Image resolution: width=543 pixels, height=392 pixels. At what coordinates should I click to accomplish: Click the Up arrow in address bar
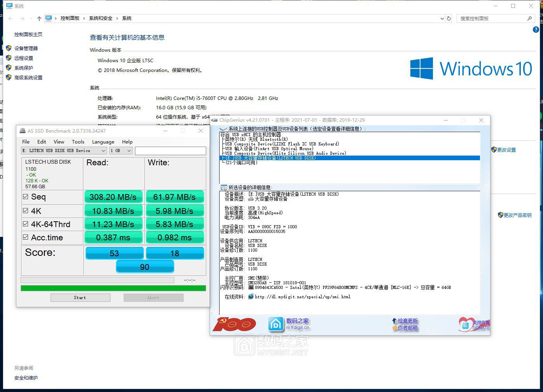39,18
